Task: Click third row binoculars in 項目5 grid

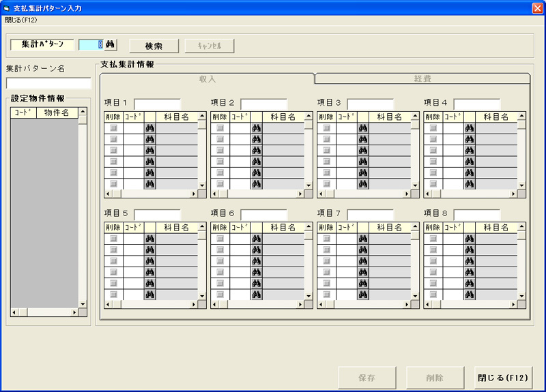Action: pyautogui.click(x=149, y=261)
